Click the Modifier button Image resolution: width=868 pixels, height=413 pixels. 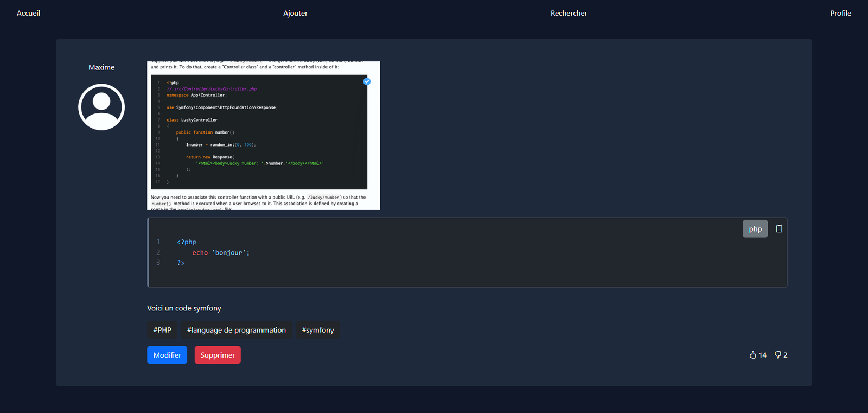coord(167,355)
